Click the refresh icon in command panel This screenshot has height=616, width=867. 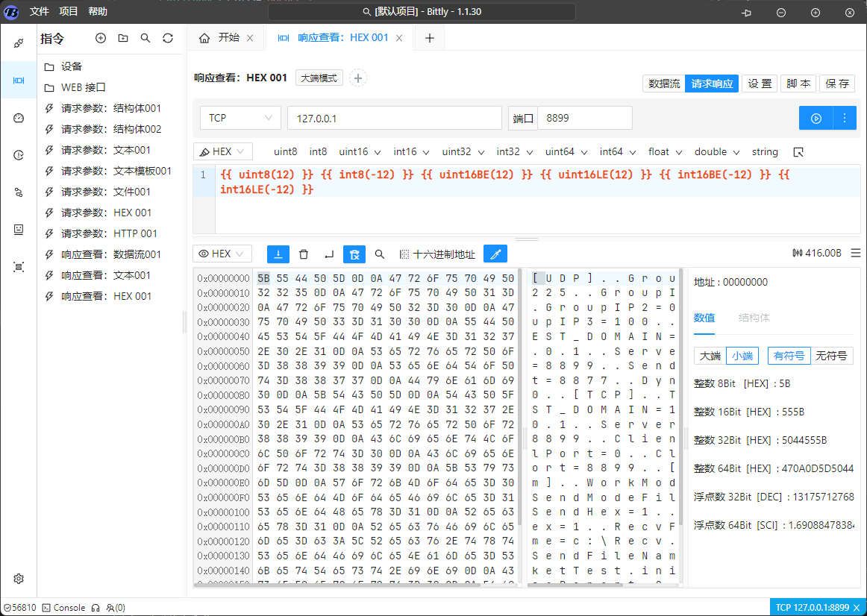coord(168,38)
